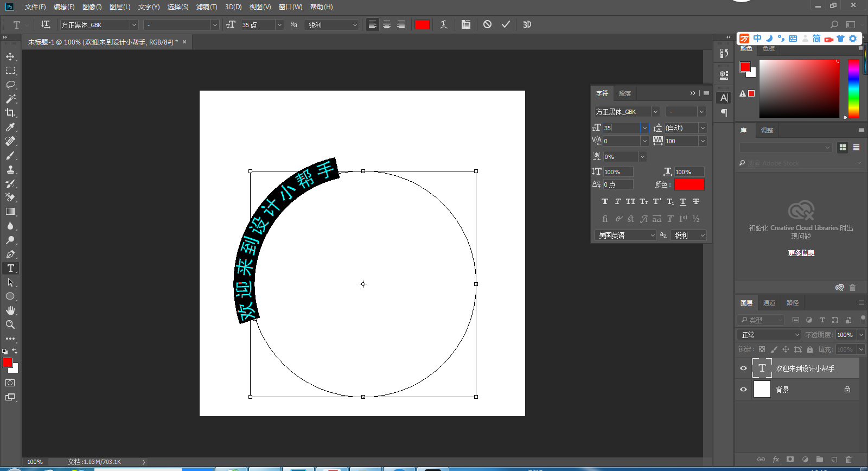Hide the 欢迎来到设计小帮手 text layer
Screen dimensions: 868x471
tap(744, 368)
